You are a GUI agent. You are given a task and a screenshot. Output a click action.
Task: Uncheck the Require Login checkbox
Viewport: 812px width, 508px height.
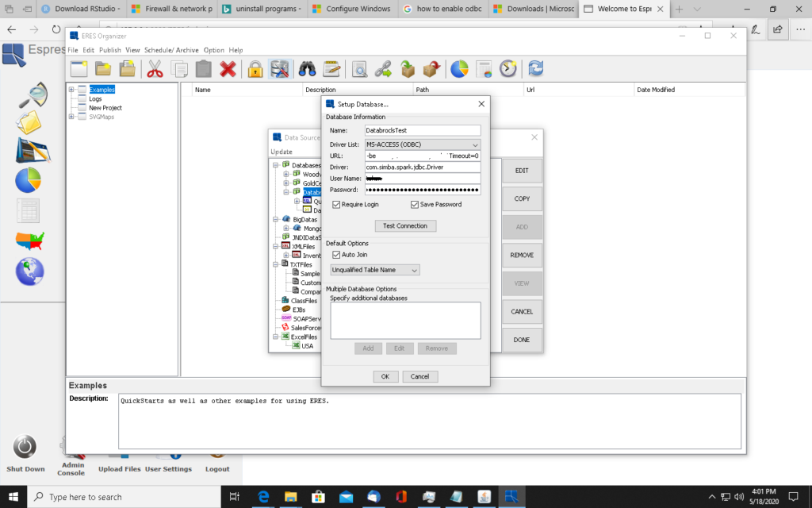click(x=336, y=204)
